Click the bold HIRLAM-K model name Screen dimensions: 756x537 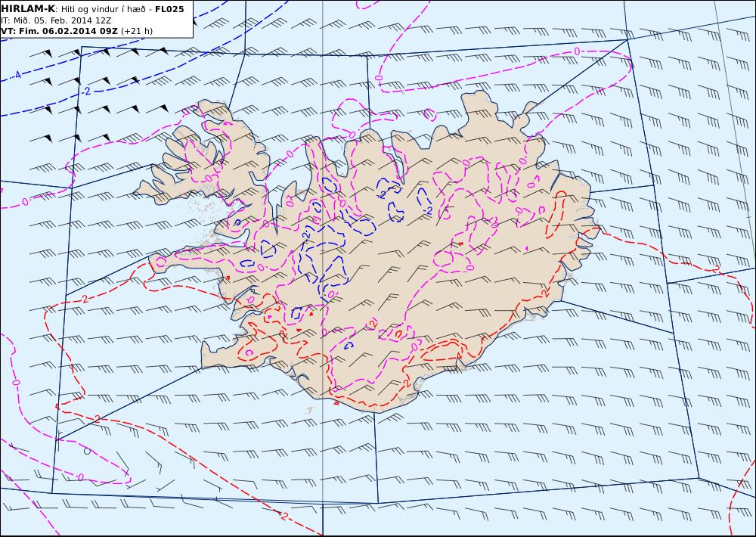point(28,9)
